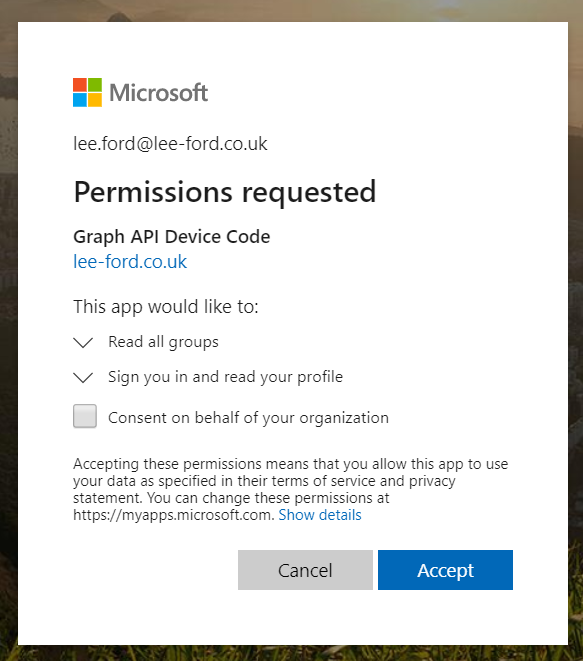Click the four-color Microsoft logo squares

tap(87, 92)
